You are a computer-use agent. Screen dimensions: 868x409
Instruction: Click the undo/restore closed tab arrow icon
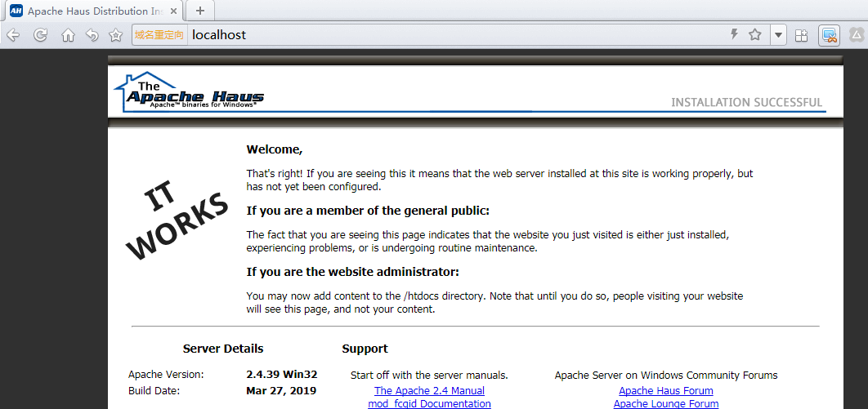coord(92,35)
